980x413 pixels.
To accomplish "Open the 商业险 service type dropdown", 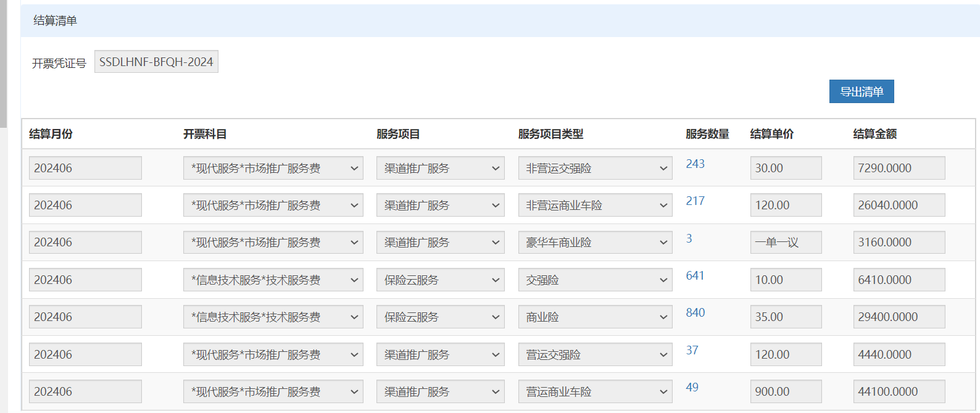I will pyautogui.click(x=596, y=317).
